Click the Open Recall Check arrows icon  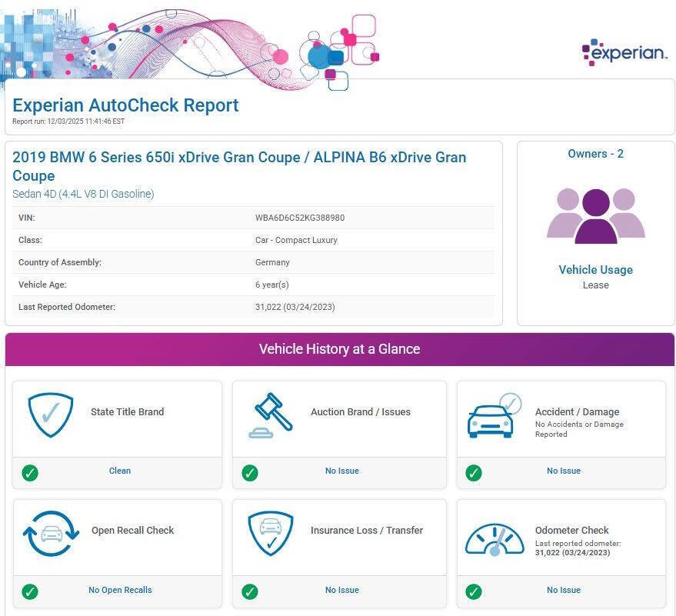coord(51,534)
